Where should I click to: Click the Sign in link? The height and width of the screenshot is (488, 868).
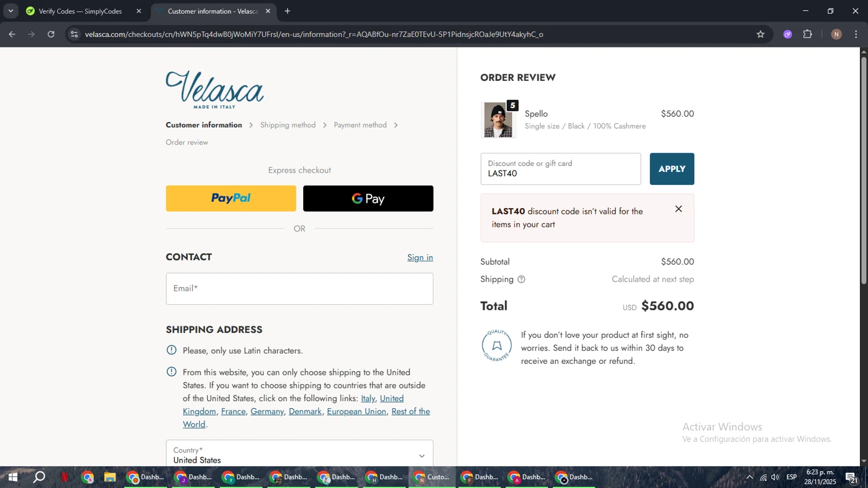420,257
